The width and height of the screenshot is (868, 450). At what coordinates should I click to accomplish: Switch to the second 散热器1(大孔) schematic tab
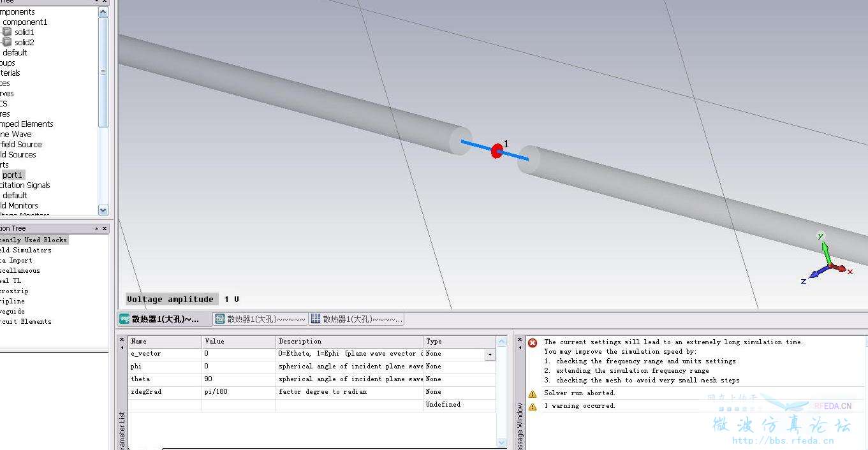[x=260, y=319]
